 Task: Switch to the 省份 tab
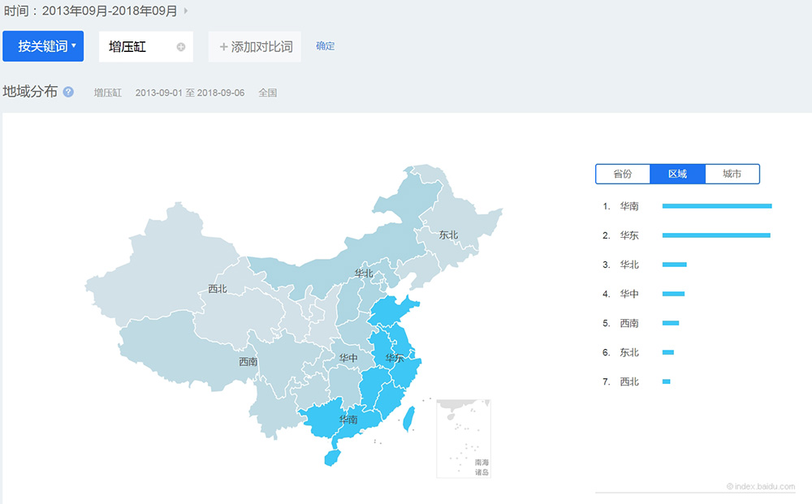point(623,174)
